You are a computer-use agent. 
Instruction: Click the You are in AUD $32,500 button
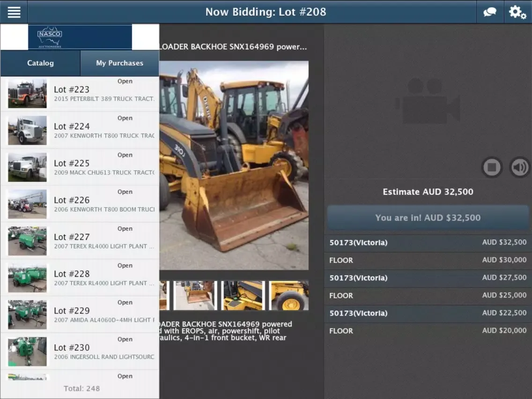pos(428,218)
